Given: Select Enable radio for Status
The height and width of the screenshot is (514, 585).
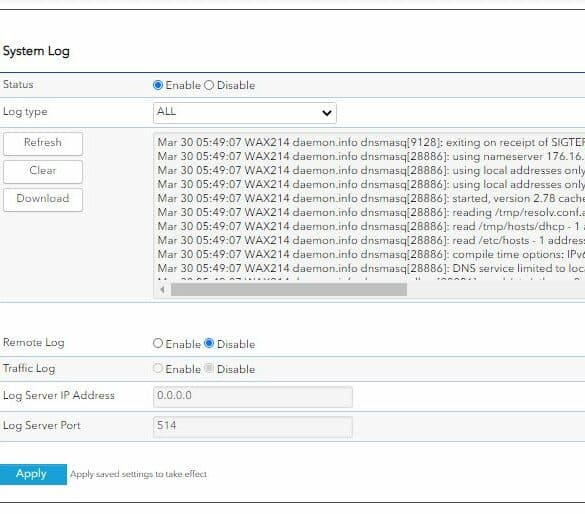Looking at the screenshot, I should coord(158,85).
